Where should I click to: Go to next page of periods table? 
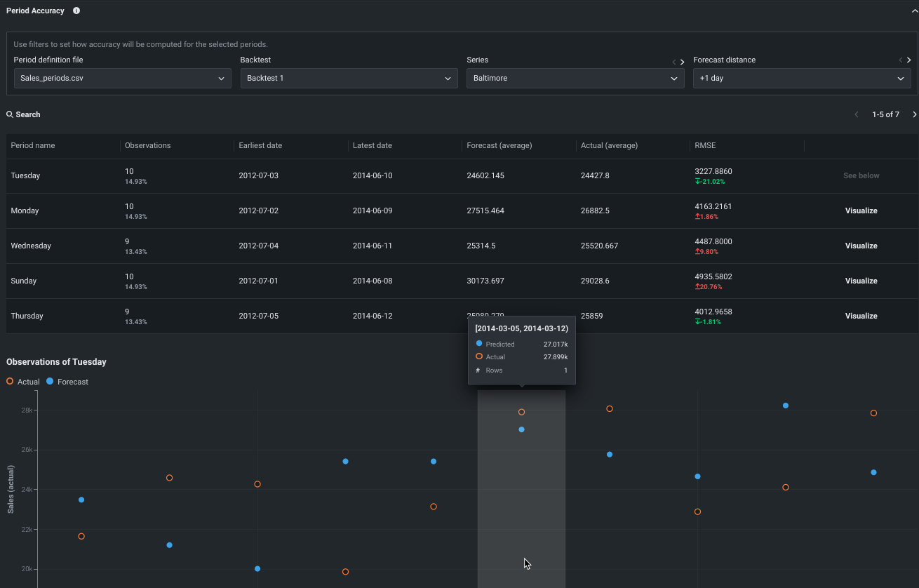click(914, 114)
